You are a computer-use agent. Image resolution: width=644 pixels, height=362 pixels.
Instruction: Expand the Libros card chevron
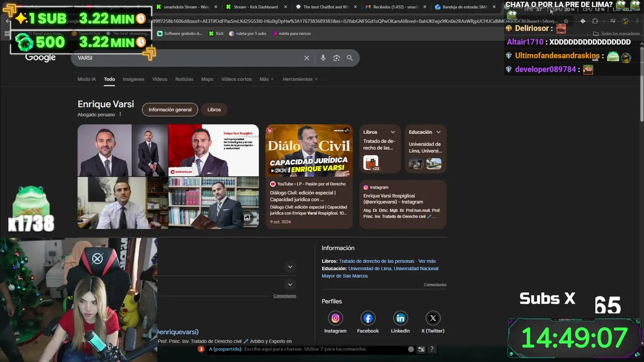(x=393, y=132)
